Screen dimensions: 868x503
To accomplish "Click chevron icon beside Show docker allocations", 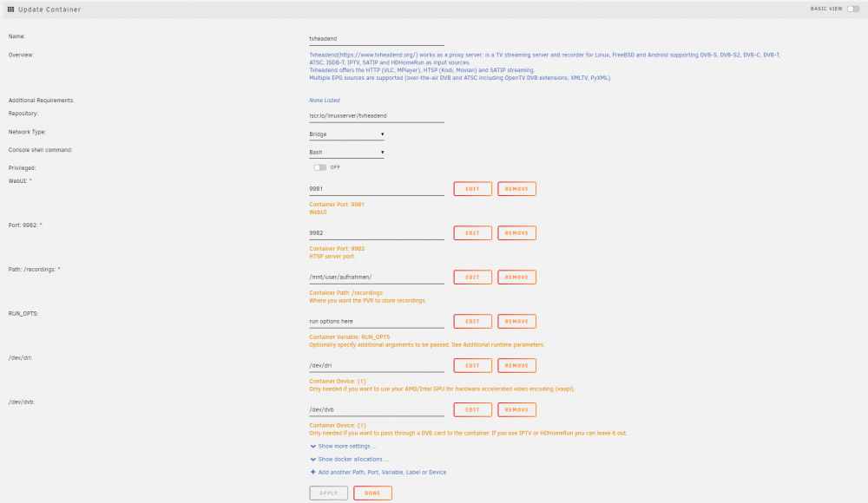I will (x=312, y=460).
